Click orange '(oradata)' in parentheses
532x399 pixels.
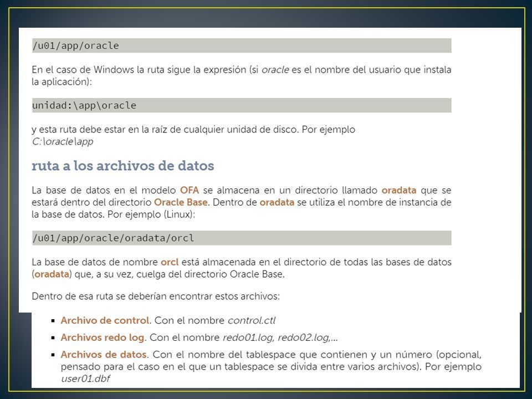point(52,274)
